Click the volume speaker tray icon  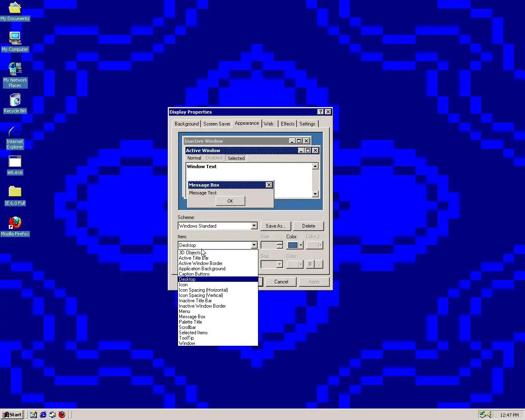click(x=490, y=415)
